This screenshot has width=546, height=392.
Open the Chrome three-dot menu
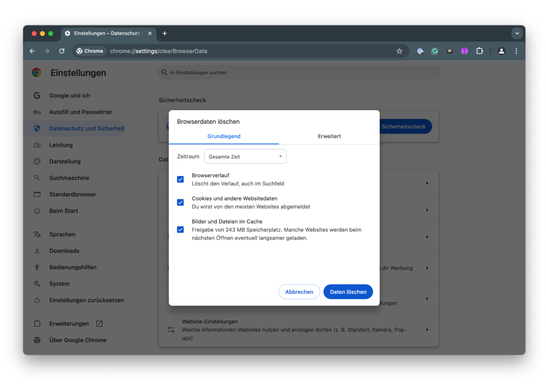point(516,51)
